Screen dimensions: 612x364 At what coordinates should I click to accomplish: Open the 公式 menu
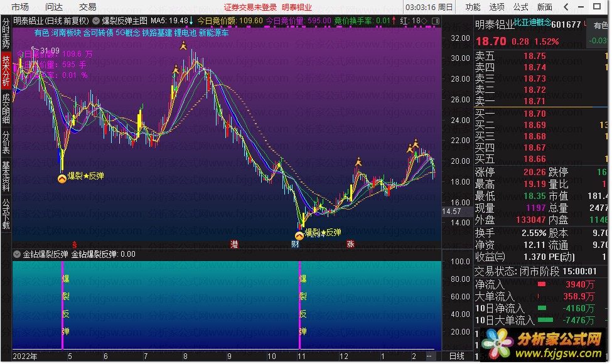tap(520, 7)
